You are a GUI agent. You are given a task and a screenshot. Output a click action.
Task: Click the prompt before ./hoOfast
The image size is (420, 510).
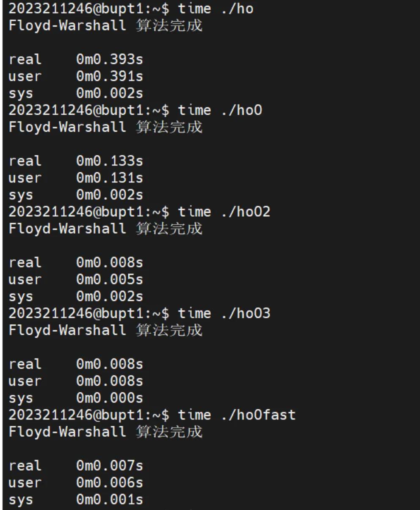point(89,415)
